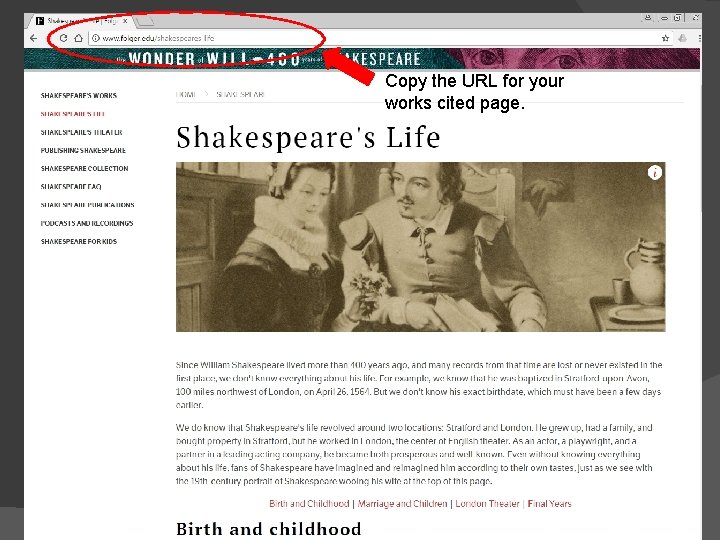
Task: Open Shakespeare's Theater sidebar link
Action: 81,132
